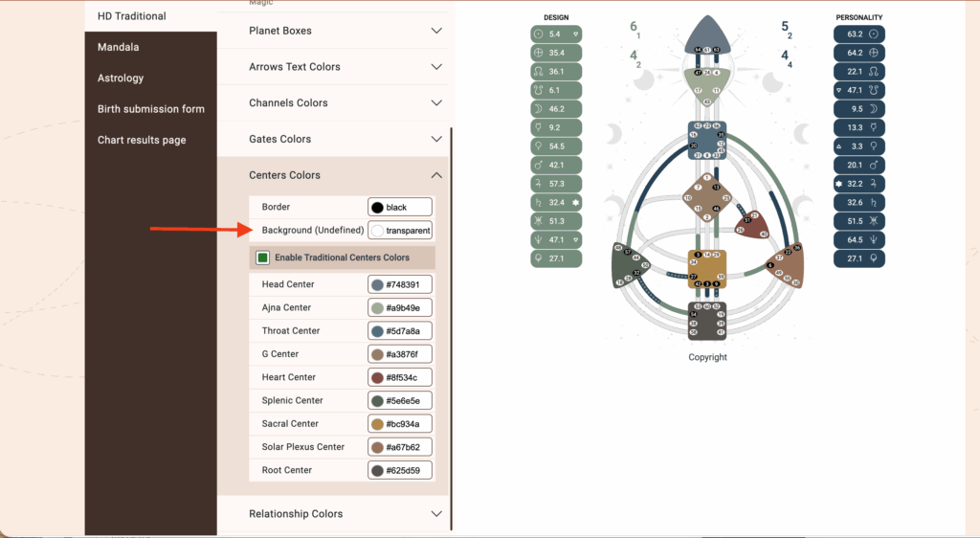
Task: Click the Throat Center square in the chart
Action: 707,141
